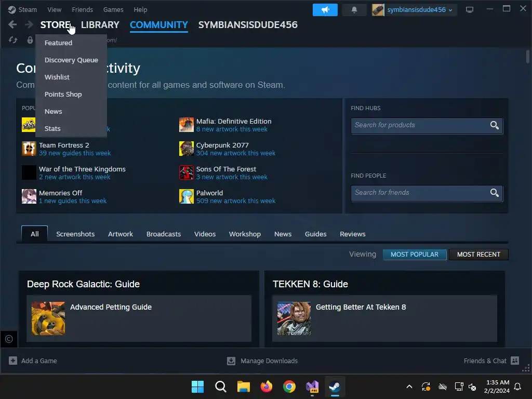
Task: Open 304 new artwork this week link
Action: [236, 153]
